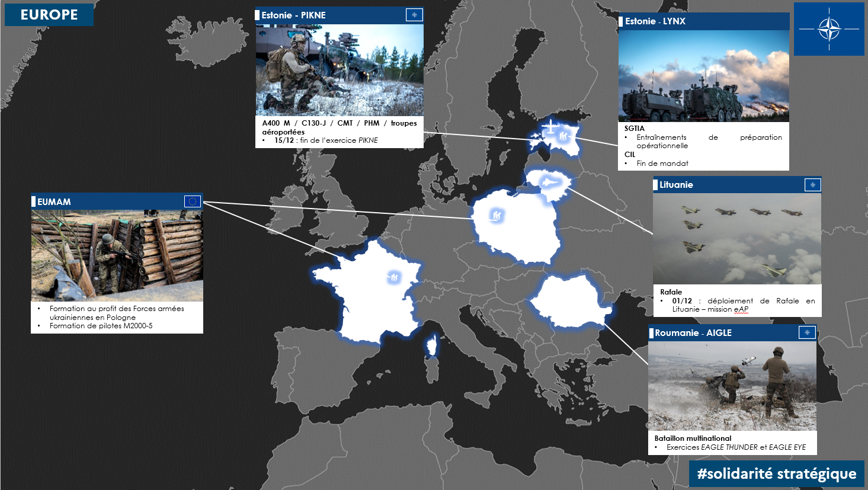Click the bold 'Rafale' label under Lituanie
Image resolution: width=868 pixels, height=490 pixels.
click(671, 292)
